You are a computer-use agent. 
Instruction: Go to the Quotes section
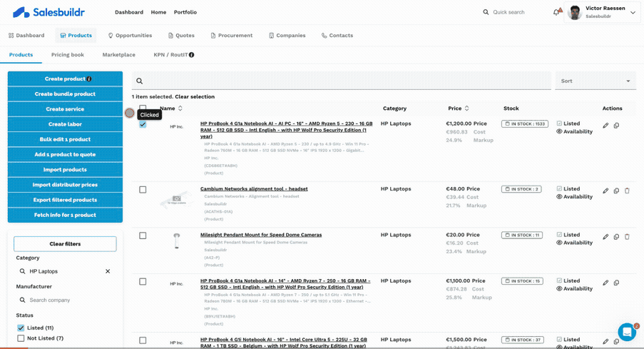[x=181, y=36]
